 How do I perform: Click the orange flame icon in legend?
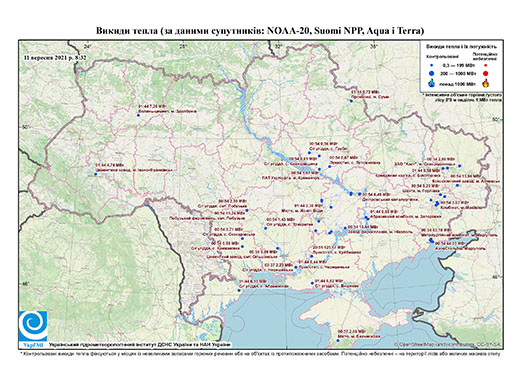coord(486,83)
